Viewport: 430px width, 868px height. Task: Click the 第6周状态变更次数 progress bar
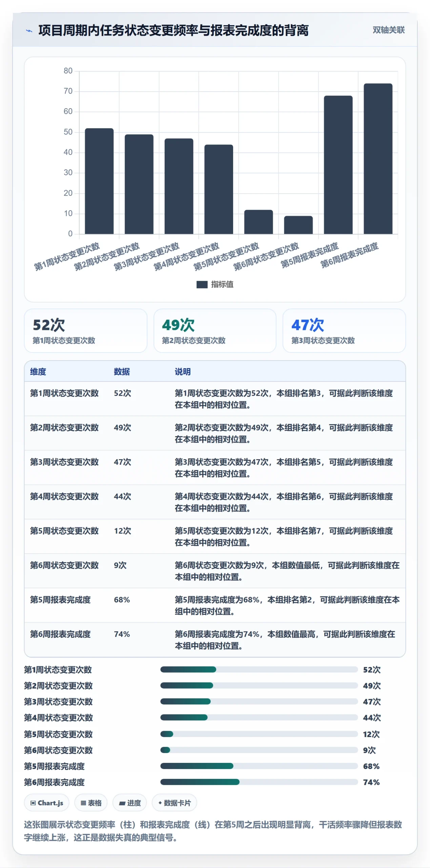click(259, 750)
